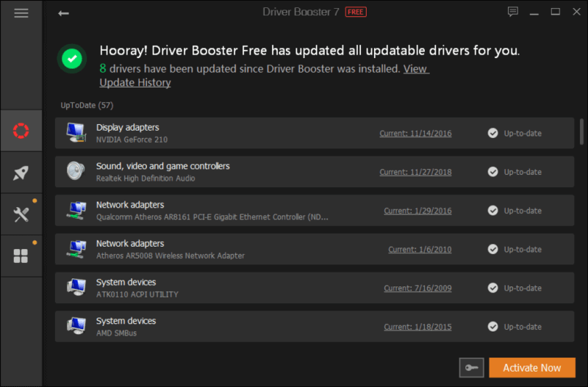Click Up-to-date status for AMD SMBus
The width and height of the screenshot is (588, 387).
pyautogui.click(x=523, y=327)
